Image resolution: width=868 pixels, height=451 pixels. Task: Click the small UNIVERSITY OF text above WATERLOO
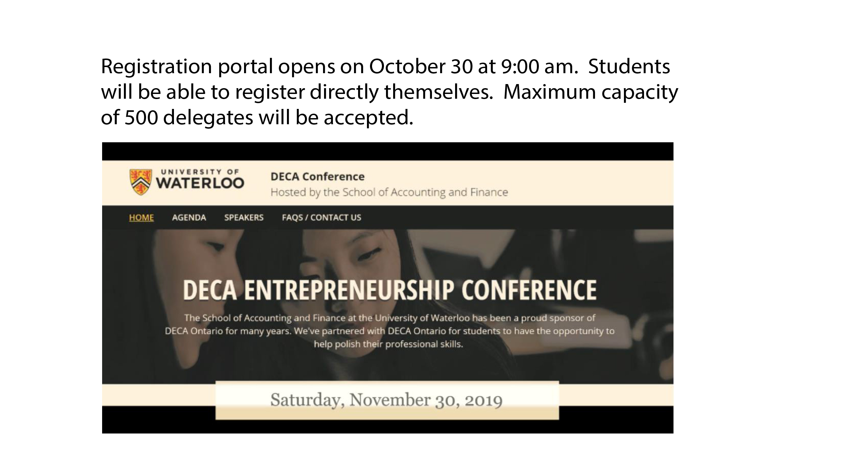point(200,172)
